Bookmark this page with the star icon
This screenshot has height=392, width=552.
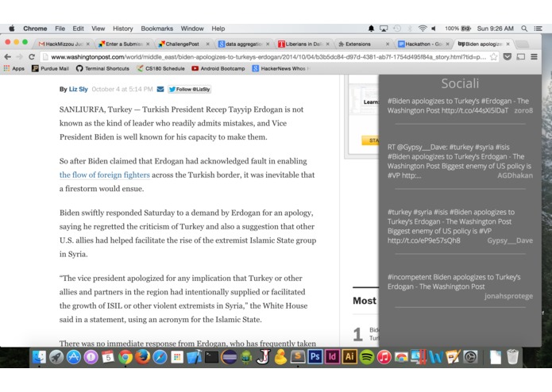pos(493,56)
